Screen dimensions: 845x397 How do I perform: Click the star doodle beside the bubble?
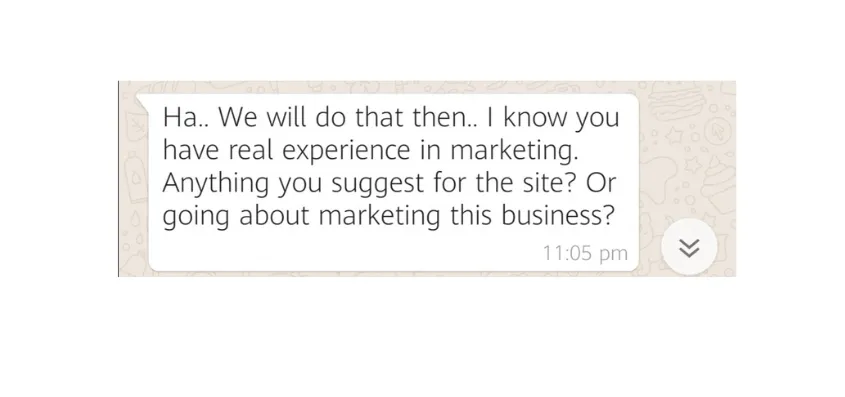click(x=675, y=137)
